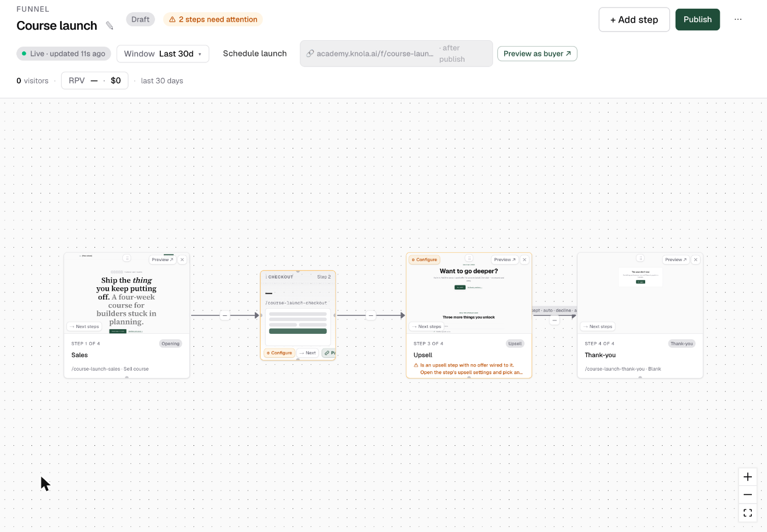Click the minus on the Upsell-to-Thank-you connector
This screenshot has height=532, width=767.
pyautogui.click(x=554, y=320)
